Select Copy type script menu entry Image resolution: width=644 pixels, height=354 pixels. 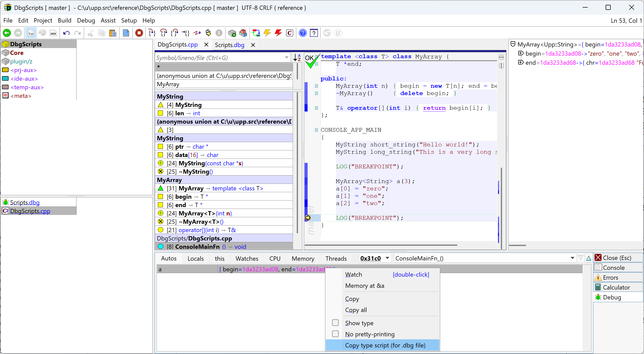(385, 345)
